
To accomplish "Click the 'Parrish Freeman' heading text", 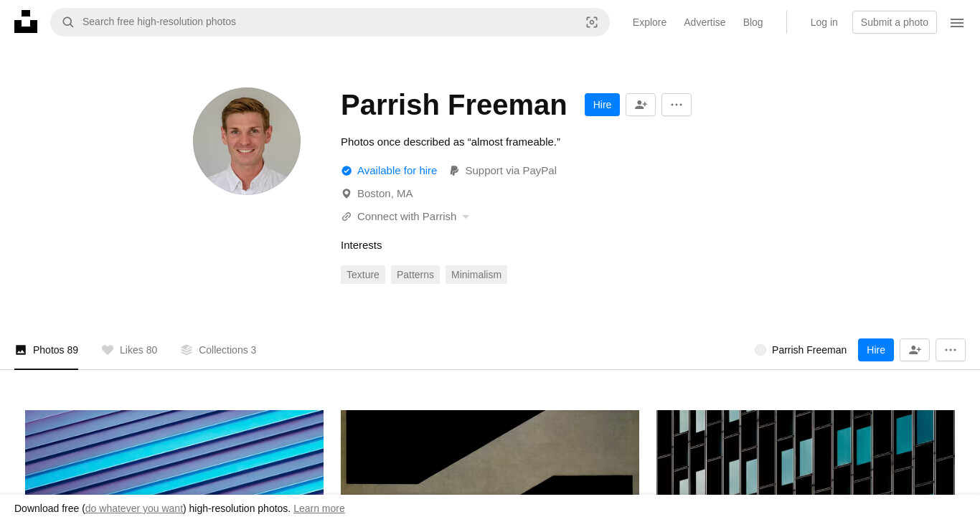I will [x=454, y=105].
